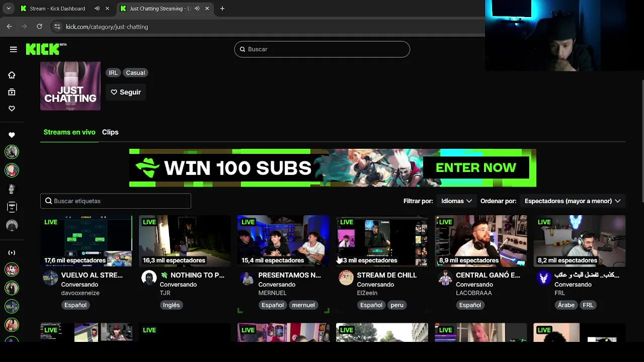644x362 pixels.
Task: Expand the Idiomas filter dropdown
Action: (x=456, y=201)
